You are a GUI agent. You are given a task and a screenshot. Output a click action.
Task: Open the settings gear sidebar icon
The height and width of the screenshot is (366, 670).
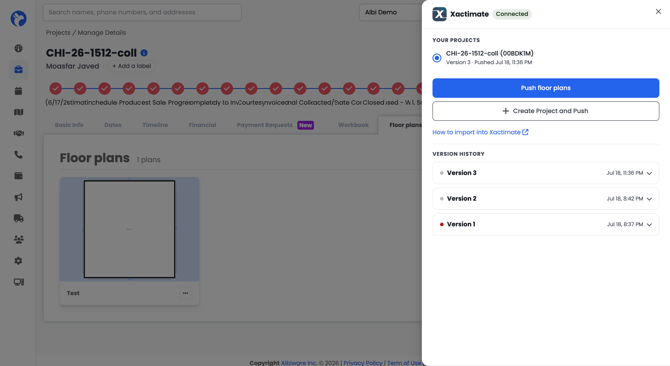[18, 261]
